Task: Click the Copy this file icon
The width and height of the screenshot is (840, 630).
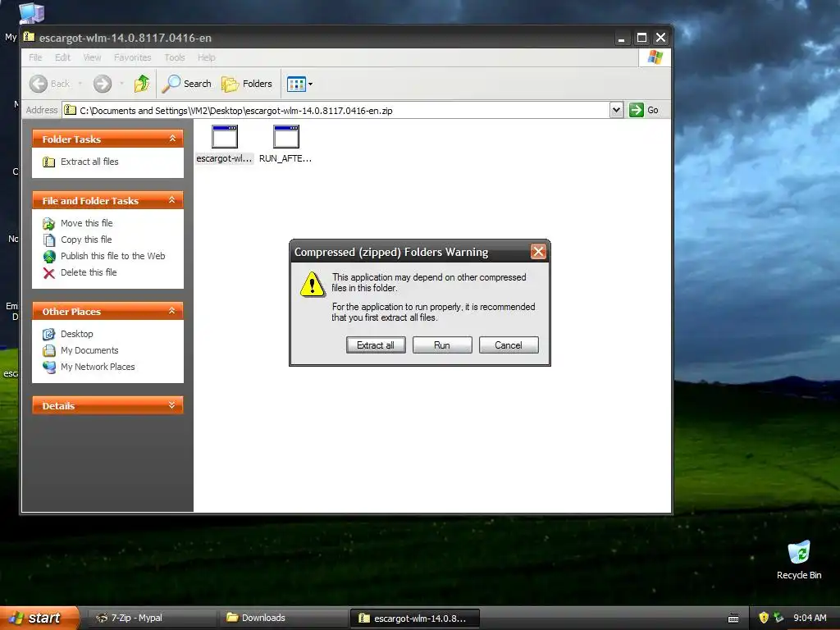Action: coord(48,240)
